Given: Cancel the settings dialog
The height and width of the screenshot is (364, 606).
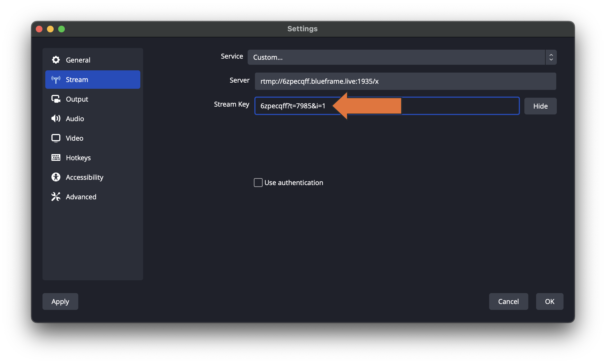Looking at the screenshot, I should coord(508,301).
